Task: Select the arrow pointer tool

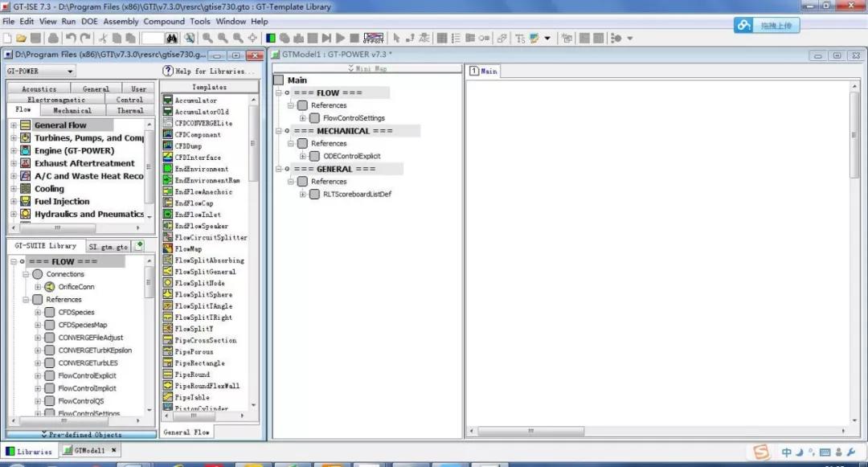Action: click(x=396, y=38)
